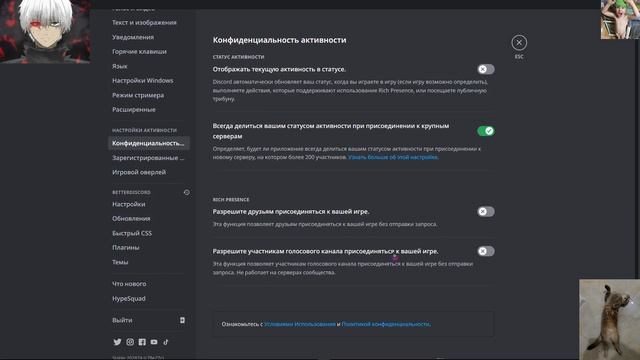Toggle 'Разрешите друзьям присоединяться к вашей игре'
Image resolution: width=640 pixels, height=360 pixels.
click(486, 211)
